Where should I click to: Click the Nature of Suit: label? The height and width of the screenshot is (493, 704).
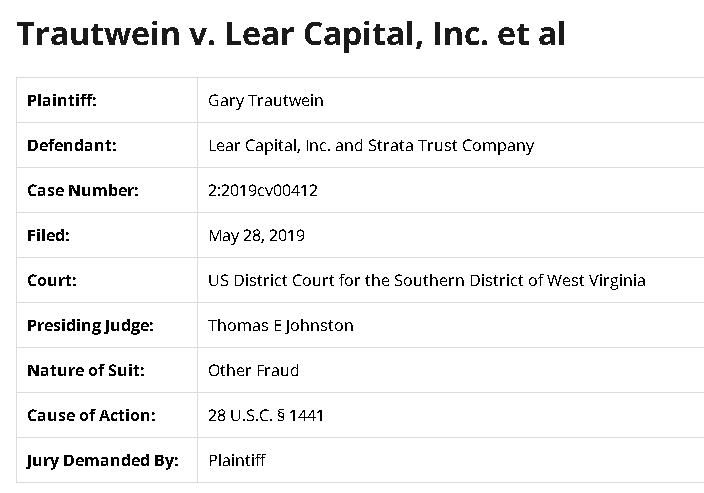(x=86, y=370)
